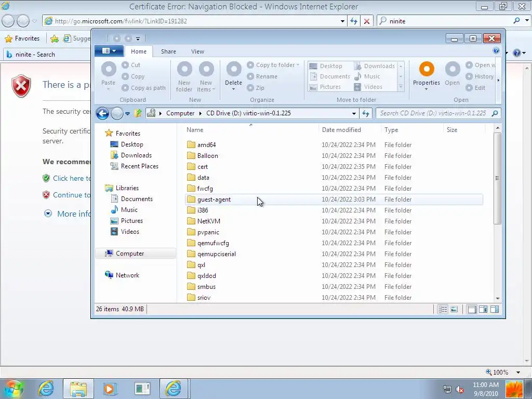This screenshot has height=399, width=532.
Task: Switch to large thumbnails view in status bar
Action: point(454,309)
